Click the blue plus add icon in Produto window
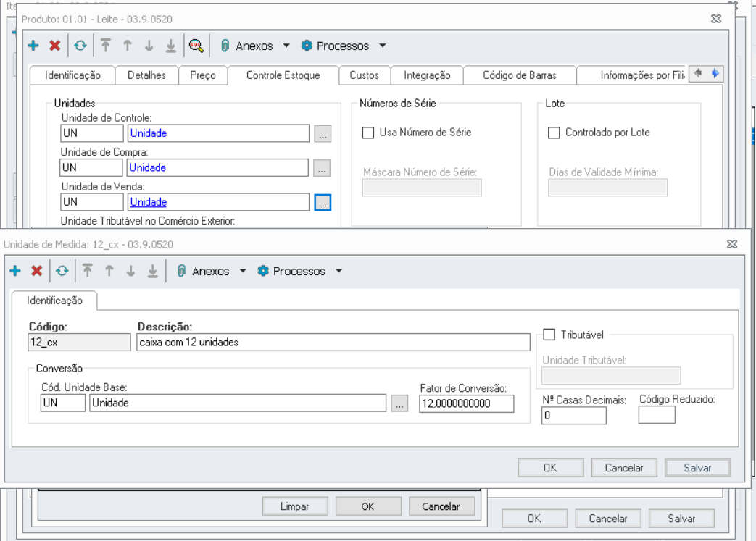Viewport: 756px width, 541px height. point(33,46)
